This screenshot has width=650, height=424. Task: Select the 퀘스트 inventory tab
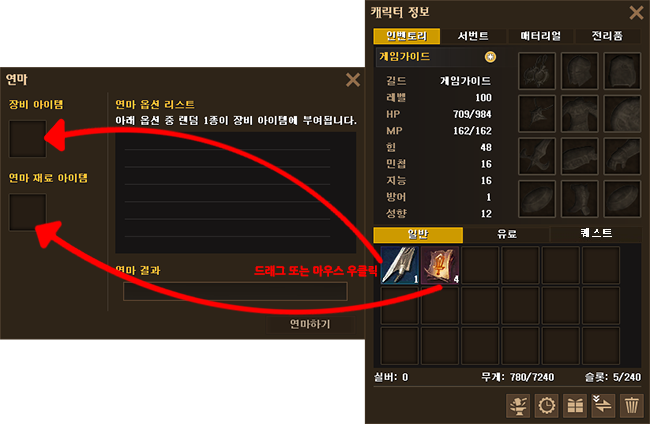pyautogui.click(x=596, y=234)
